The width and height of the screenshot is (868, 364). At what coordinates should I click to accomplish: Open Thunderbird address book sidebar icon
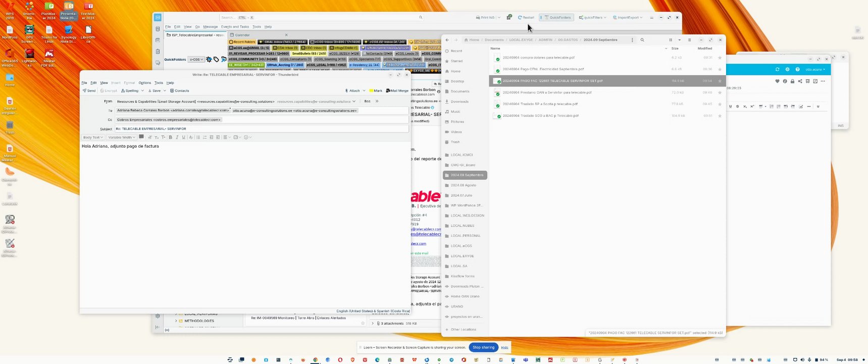158,29
